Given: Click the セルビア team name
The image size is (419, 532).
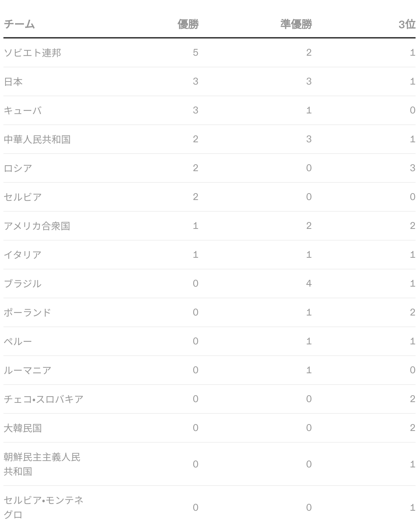Looking at the screenshot, I should 23,197.
